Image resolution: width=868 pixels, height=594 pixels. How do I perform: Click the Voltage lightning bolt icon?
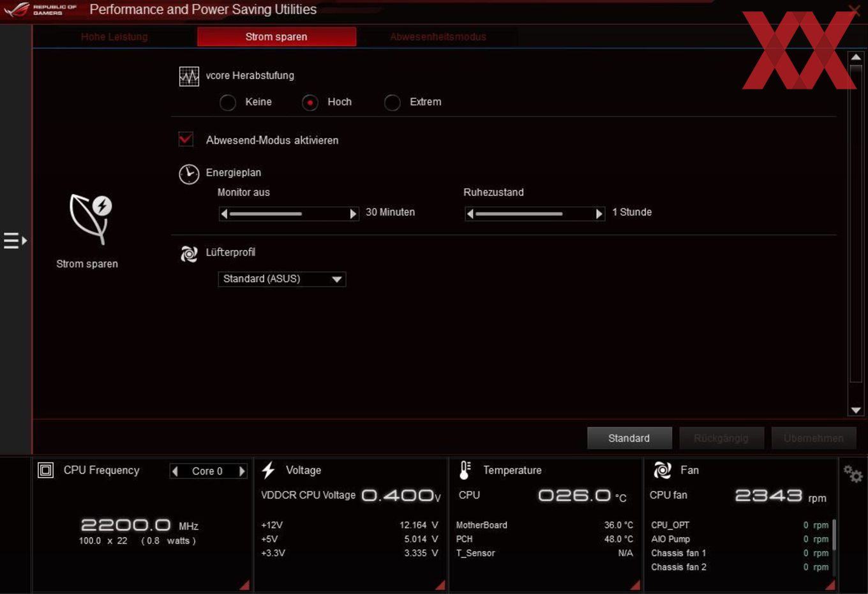point(268,470)
